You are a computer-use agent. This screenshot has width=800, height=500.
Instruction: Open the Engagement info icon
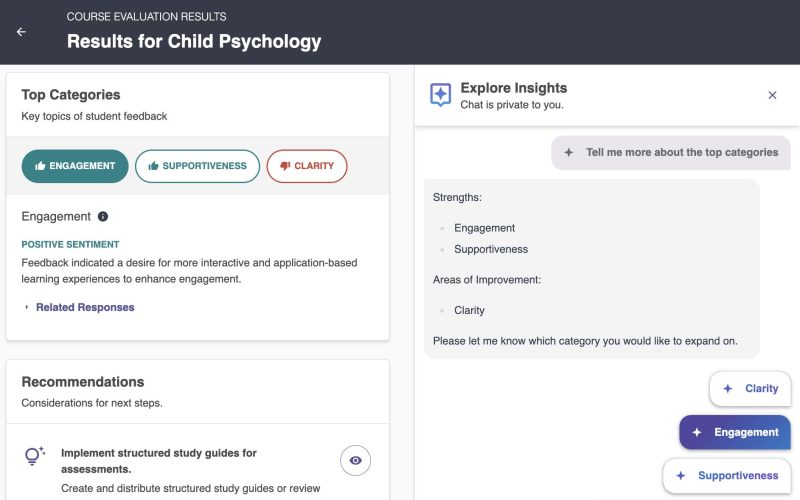point(103,216)
